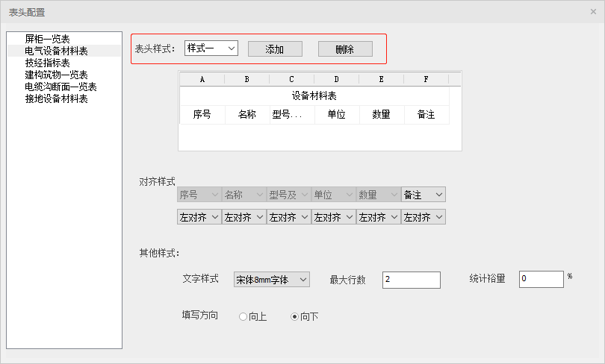
Task: Open the 表头样式 dropdown showing 样式一
Action: (211, 48)
